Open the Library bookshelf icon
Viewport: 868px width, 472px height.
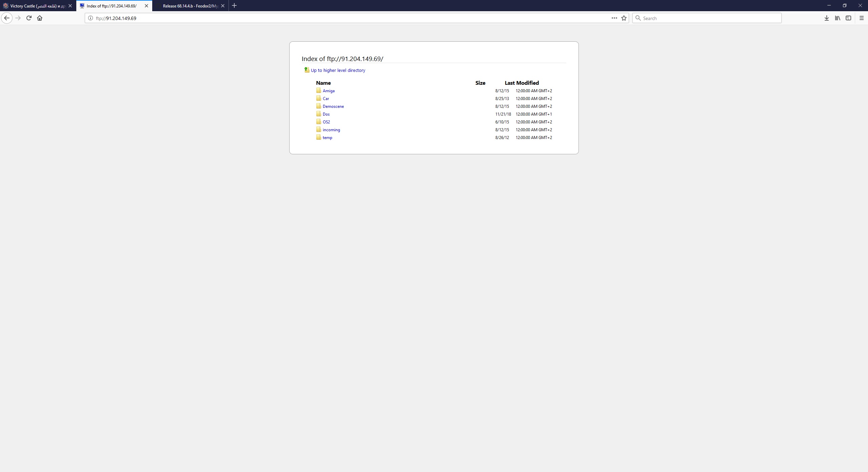tap(837, 18)
